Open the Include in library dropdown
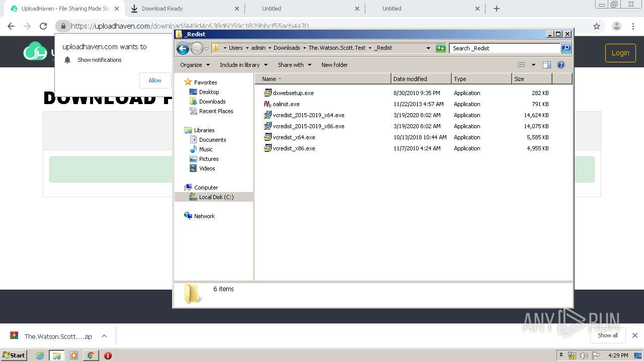644x362 pixels. point(244,65)
